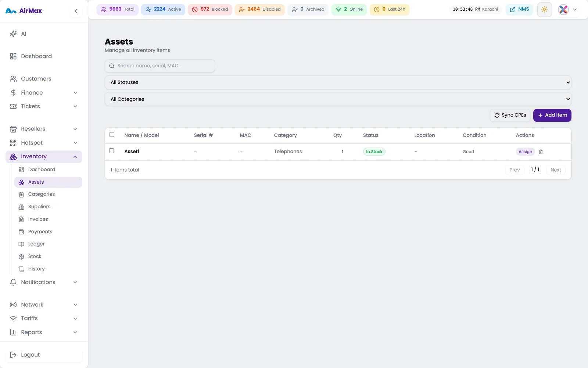Click the Categories clipboard icon
The width and height of the screenshot is (588, 368).
click(21, 194)
